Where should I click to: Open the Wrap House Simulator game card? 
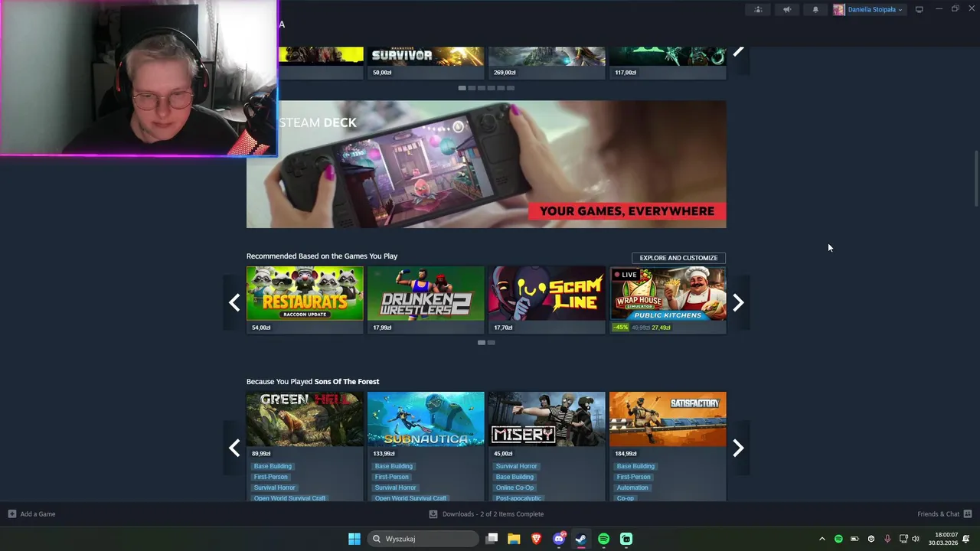coord(668,300)
